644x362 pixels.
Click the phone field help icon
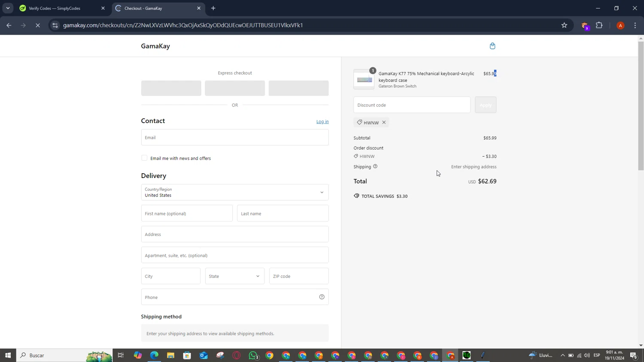322,297
